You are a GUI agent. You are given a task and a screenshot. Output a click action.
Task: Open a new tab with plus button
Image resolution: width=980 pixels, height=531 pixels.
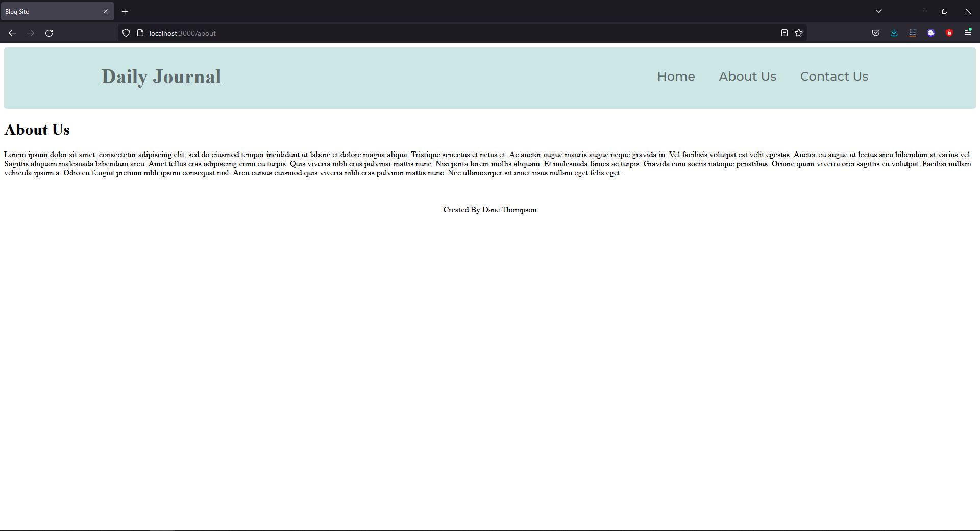(125, 11)
